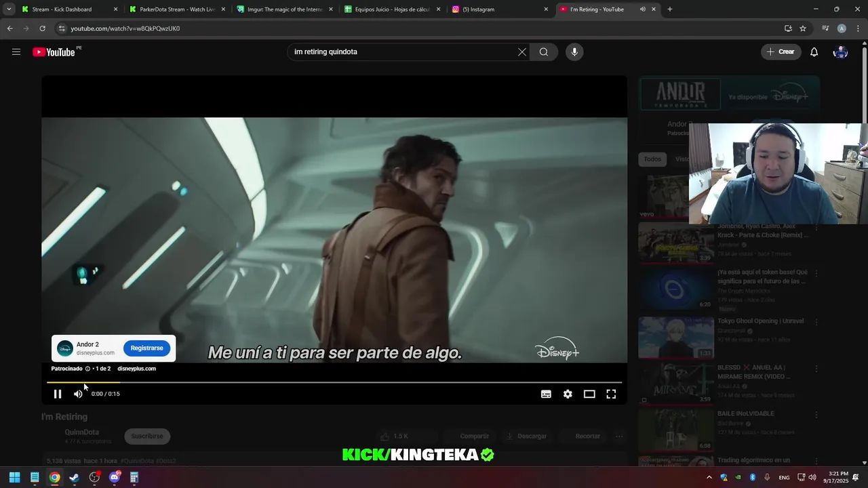Select the Todos filter chip
The height and width of the screenshot is (488, 868).
pyautogui.click(x=652, y=159)
